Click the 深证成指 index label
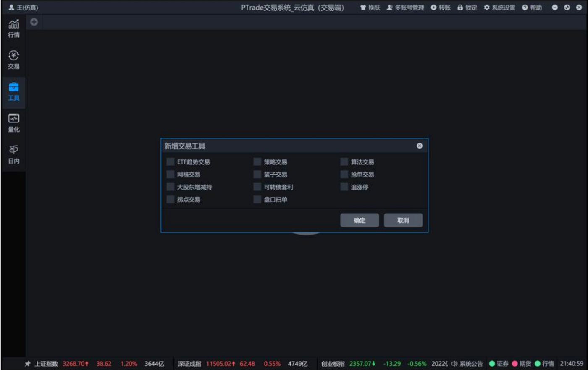Screen dimensions: 588x370 (x=189, y=364)
